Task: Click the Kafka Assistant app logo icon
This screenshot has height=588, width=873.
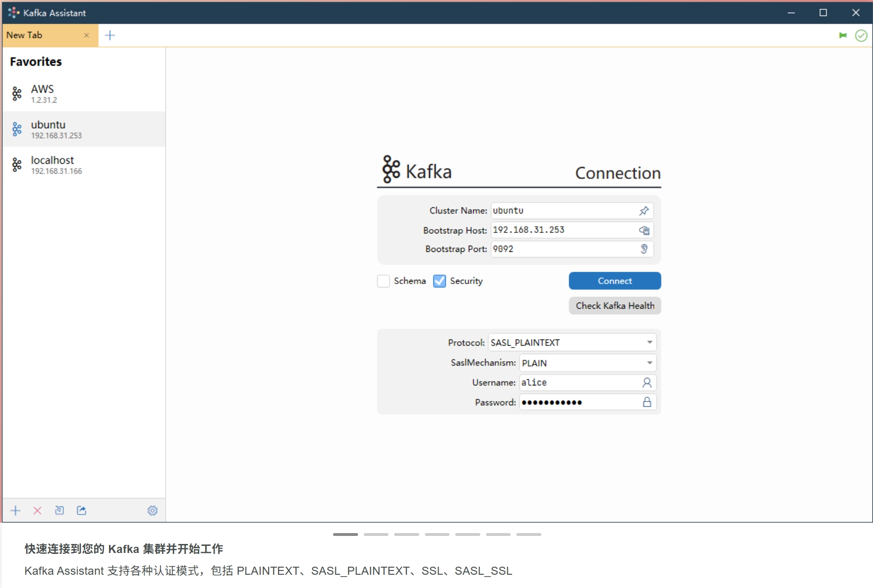Action: pos(14,13)
